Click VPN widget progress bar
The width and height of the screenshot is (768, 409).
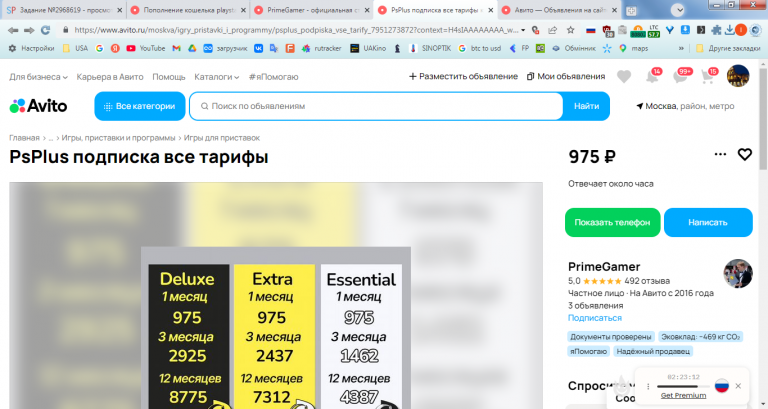[683, 386]
